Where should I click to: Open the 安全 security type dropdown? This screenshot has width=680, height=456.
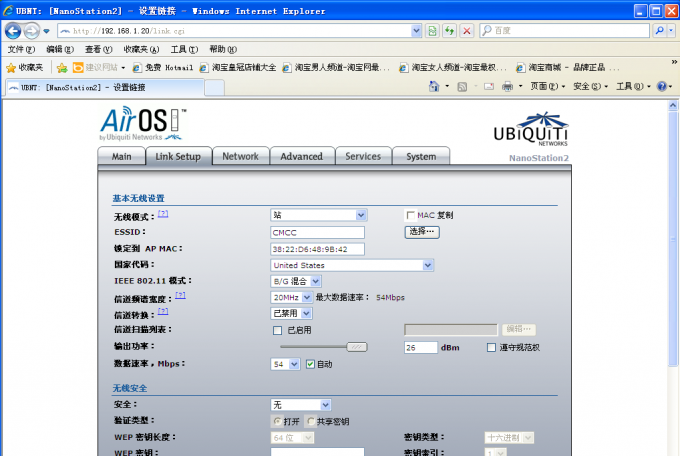(x=301, y=405)
